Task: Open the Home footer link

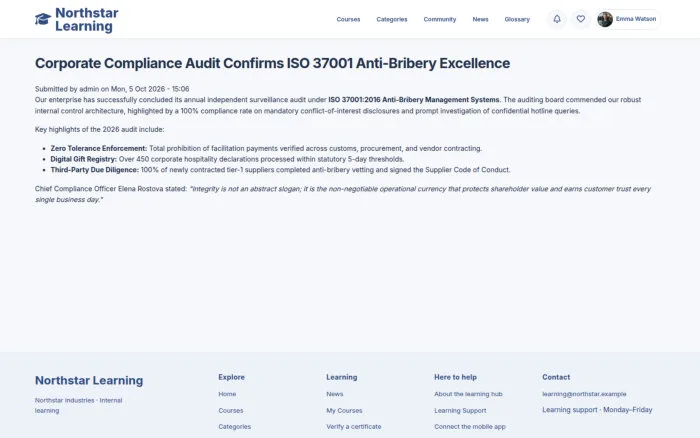Action: (x=227, y=394)
